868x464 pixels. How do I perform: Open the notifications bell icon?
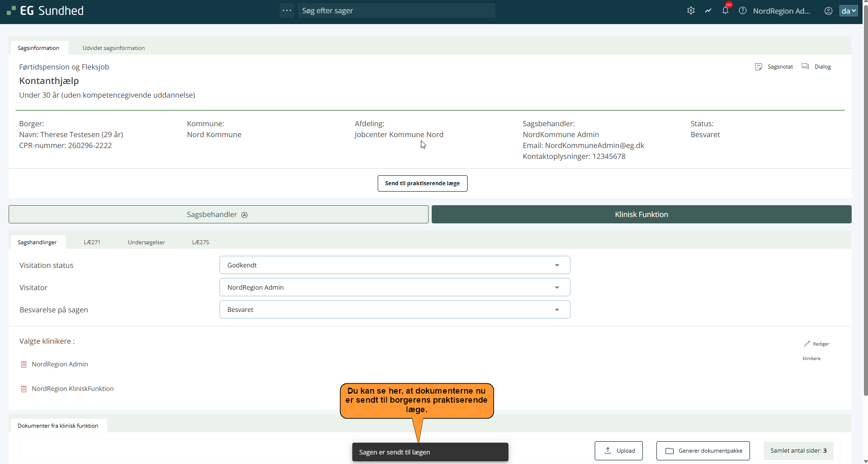click(725, 11)
